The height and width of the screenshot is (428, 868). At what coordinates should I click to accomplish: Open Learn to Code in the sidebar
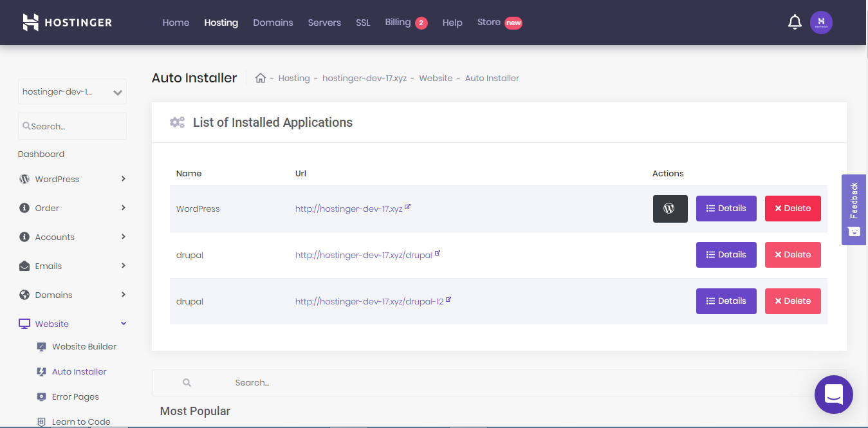pyautogui.click(x=81, y=422)
